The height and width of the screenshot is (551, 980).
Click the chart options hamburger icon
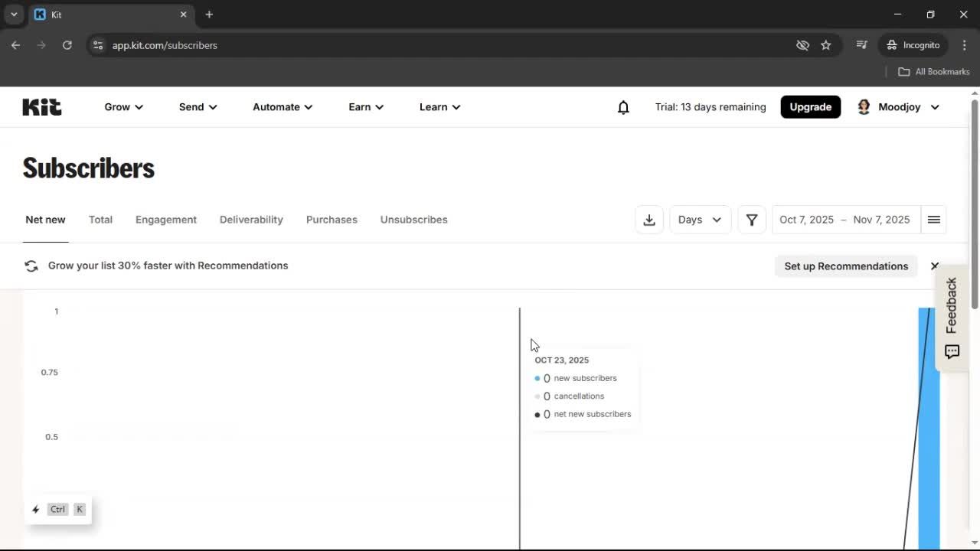(x=933, y=220)
